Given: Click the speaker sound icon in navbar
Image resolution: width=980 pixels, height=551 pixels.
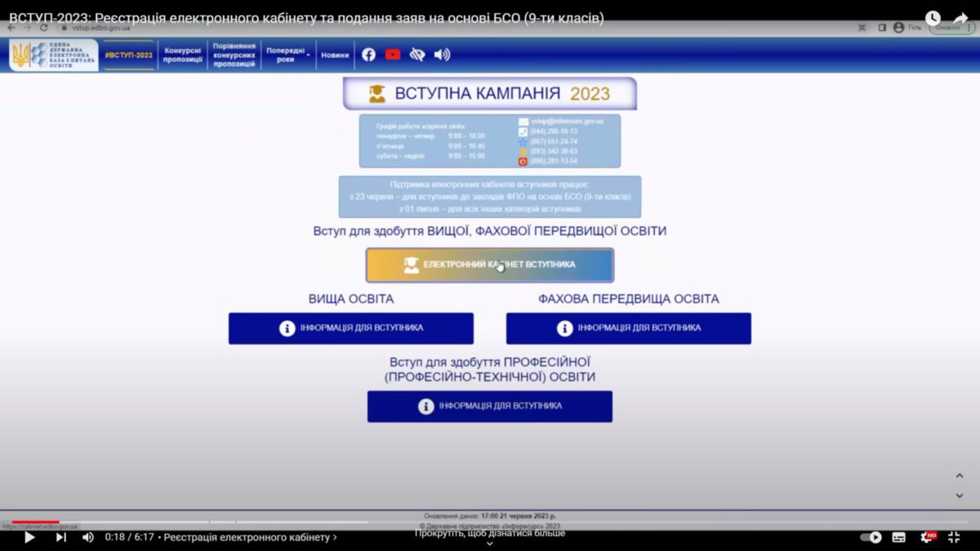Looking at the screenshot, I should (x=442, y=55).
